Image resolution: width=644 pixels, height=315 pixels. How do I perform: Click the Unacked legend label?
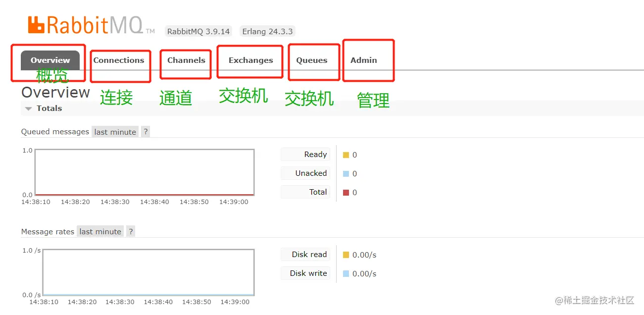click(x=305, y=173)
